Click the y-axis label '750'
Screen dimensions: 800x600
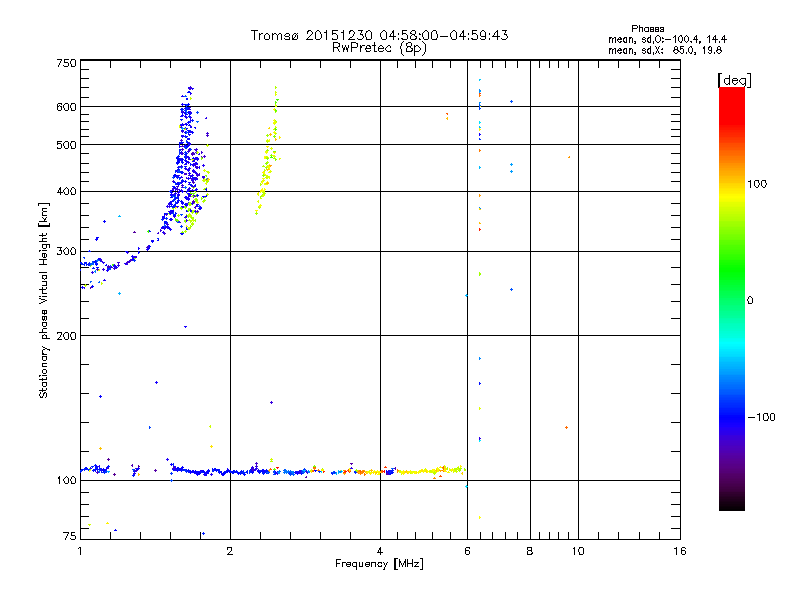coord(67,63)
